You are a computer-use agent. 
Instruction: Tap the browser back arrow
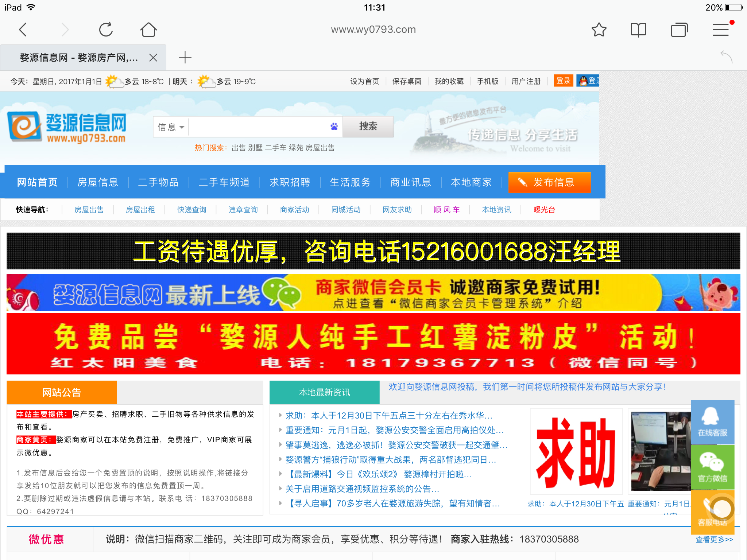coord(23,30)
